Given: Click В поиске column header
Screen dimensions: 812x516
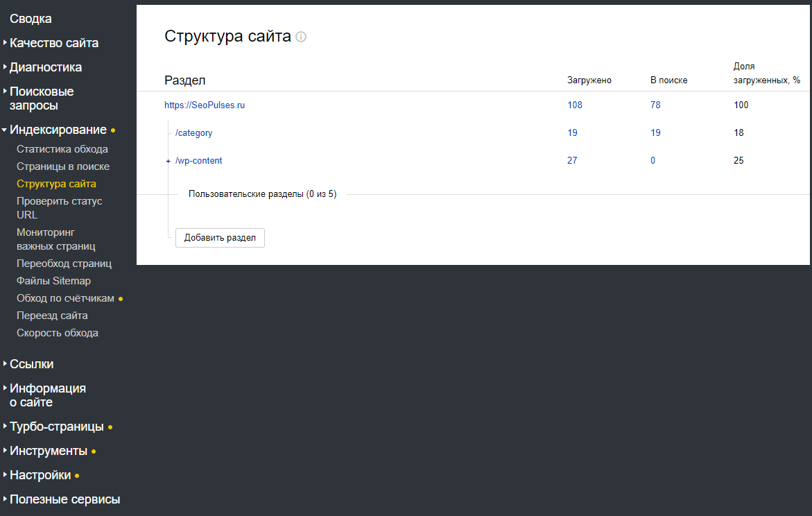Looking at the screenshot, I should point(669,80).
